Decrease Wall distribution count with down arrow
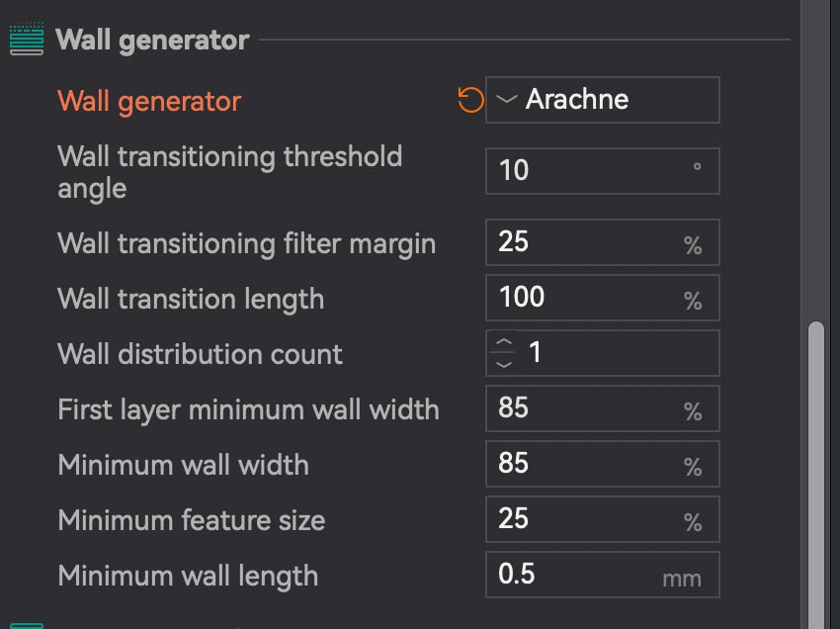The width and height of the screenshot is (840, 629). (504, 364)
